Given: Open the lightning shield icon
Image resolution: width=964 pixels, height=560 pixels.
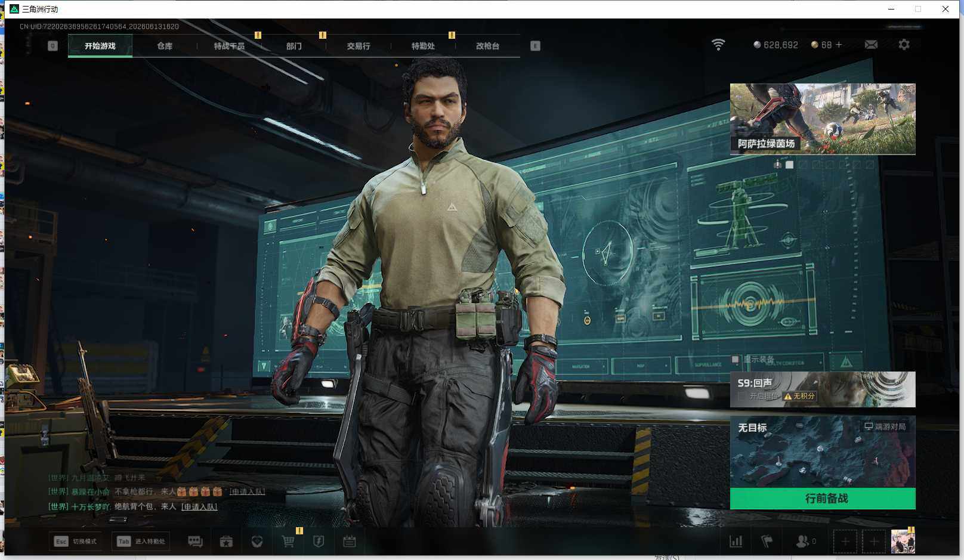Looking at the screenshot, I should (x=319, y=542).
